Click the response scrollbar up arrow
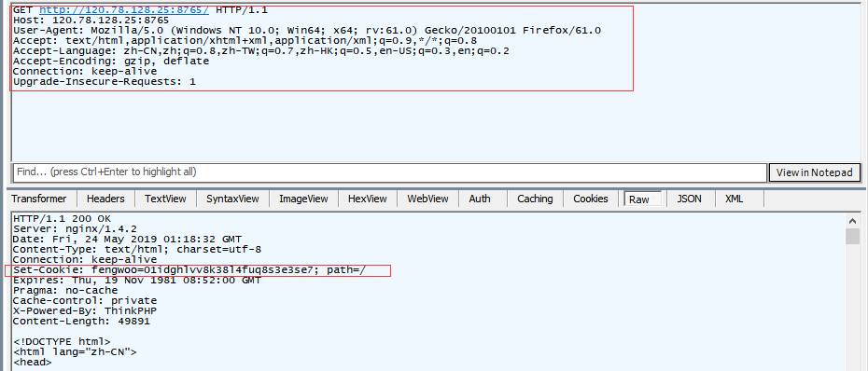 852,221
